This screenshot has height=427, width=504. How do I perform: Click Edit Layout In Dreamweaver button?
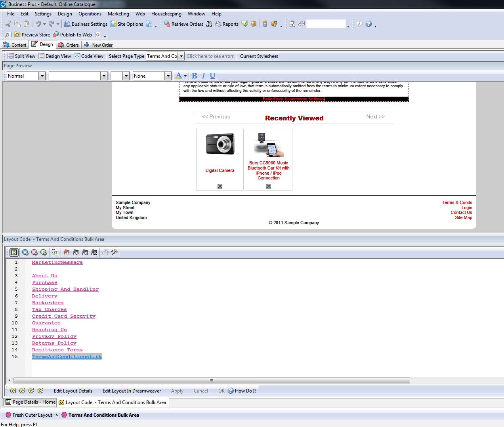(x=132, y=391)
